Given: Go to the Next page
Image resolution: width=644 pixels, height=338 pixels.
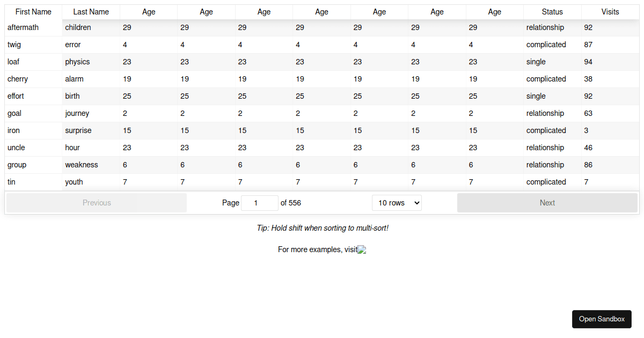Looking at the screenshot, I should 547,203.
